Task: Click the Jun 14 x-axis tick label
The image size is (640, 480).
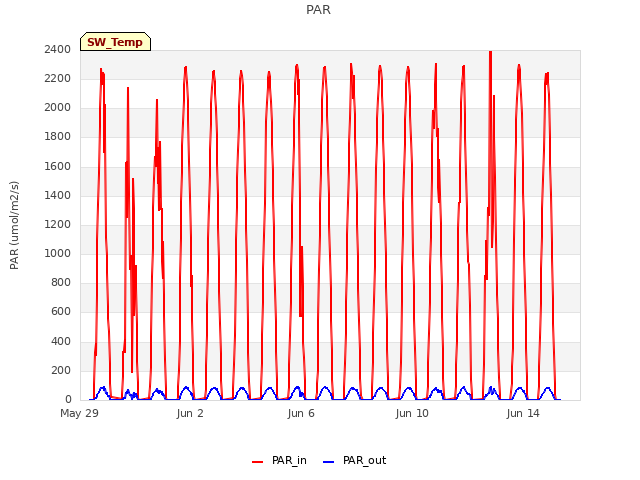Action: coord(523,413)
